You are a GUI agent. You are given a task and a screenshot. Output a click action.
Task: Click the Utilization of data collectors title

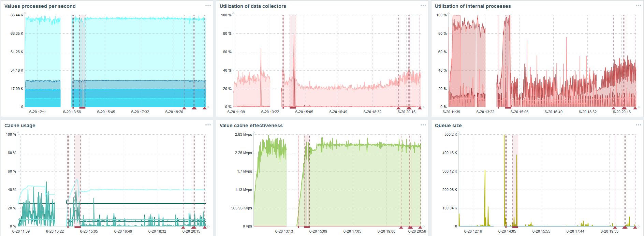click(253, 6)
